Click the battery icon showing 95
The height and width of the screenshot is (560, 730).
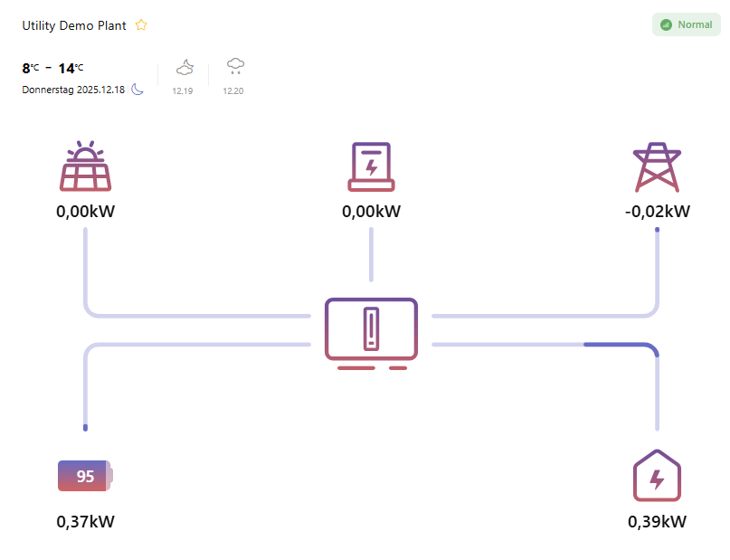coord(85,476)
